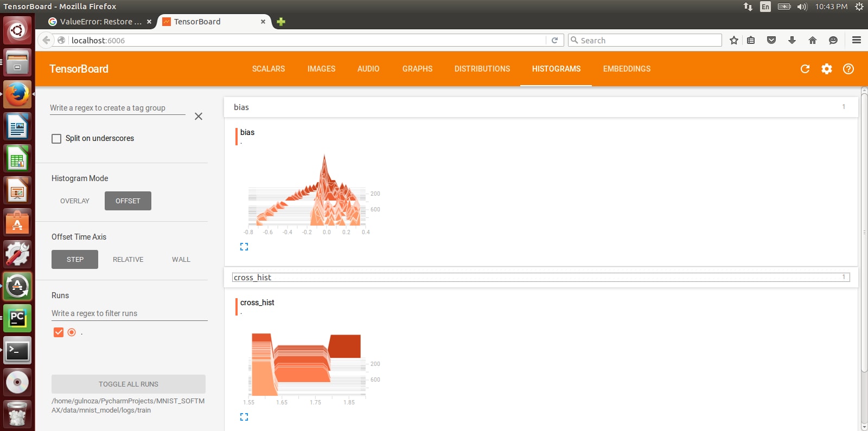Open the Trash in launcher
The height and width of the screenshot is (431, 868).
pyautogui.click(x=17, y=415)
